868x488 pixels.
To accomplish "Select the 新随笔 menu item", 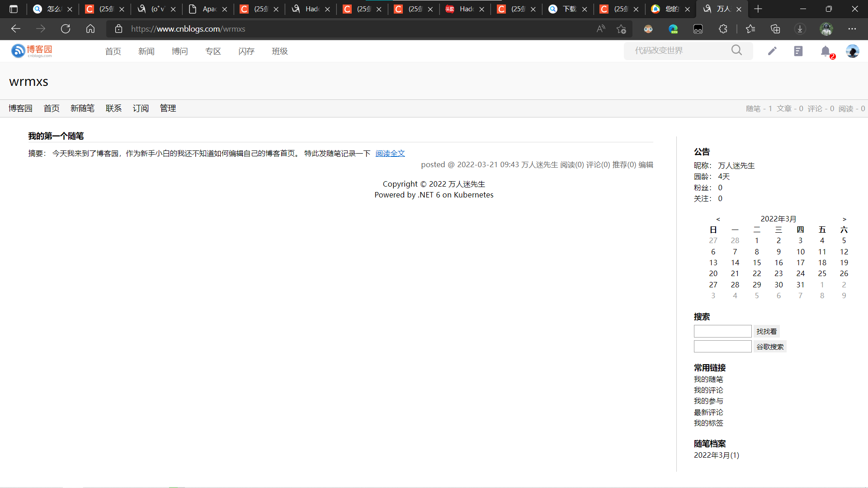I will pyautogui.click(x=82, y=108).
